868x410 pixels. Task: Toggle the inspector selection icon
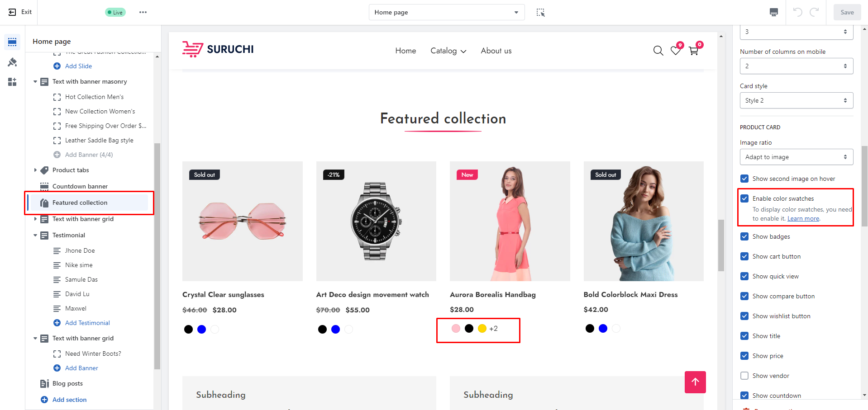(540, 12)
